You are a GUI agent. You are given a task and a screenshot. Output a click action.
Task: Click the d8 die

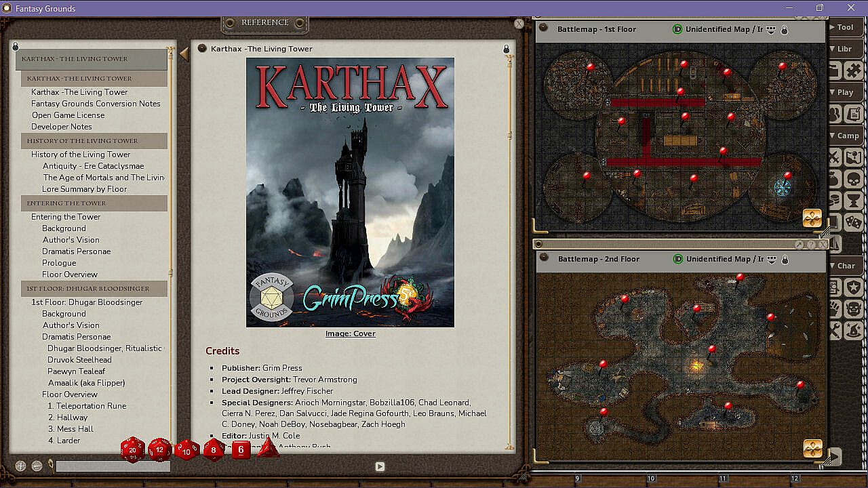point(214,449)
